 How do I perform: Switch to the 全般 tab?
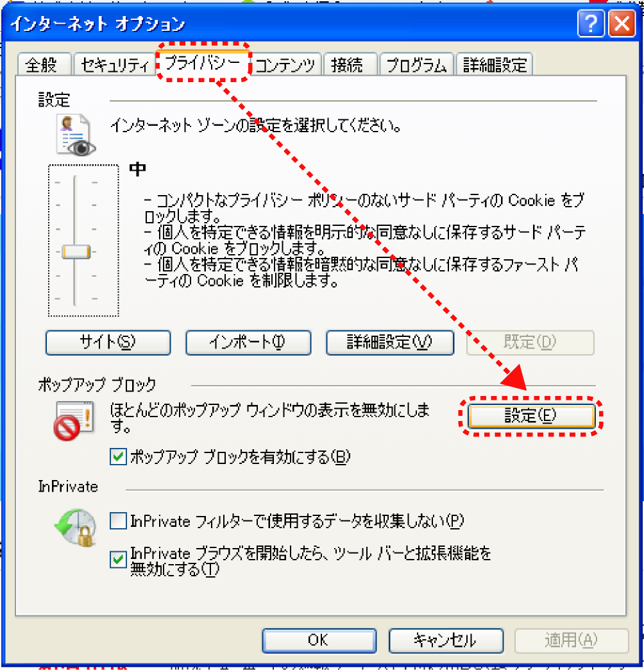click(x=44, y=65)
